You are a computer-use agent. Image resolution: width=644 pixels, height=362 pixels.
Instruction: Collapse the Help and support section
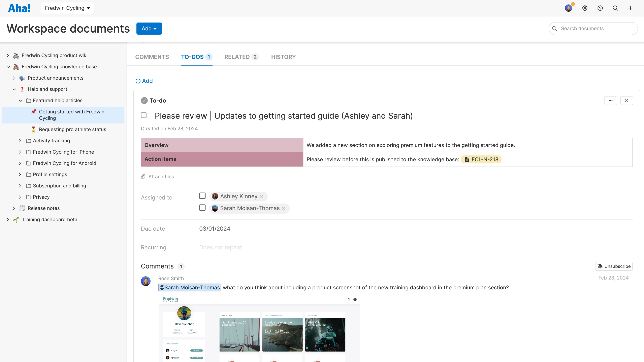pyautogui.click(x=14, y=89)
